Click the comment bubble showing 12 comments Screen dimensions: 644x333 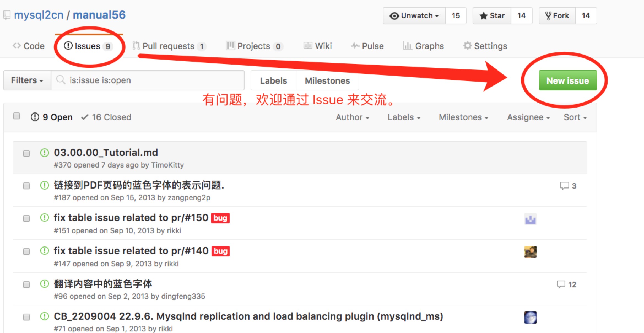click(561, 284)
